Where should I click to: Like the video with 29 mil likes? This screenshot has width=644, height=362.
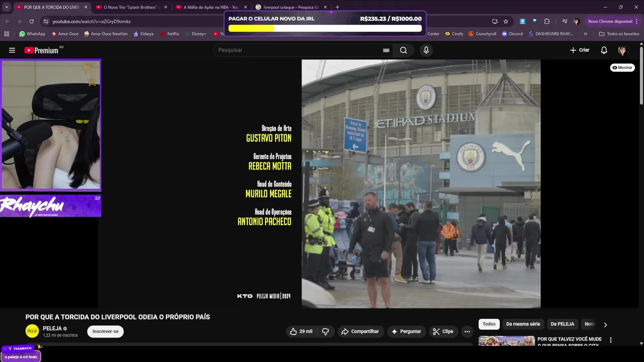point(301,331)
